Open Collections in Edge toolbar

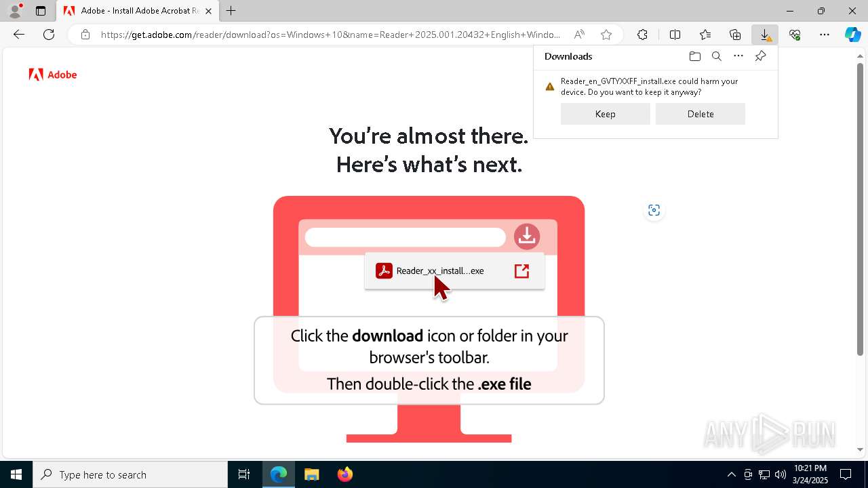[x=735, y=35]
